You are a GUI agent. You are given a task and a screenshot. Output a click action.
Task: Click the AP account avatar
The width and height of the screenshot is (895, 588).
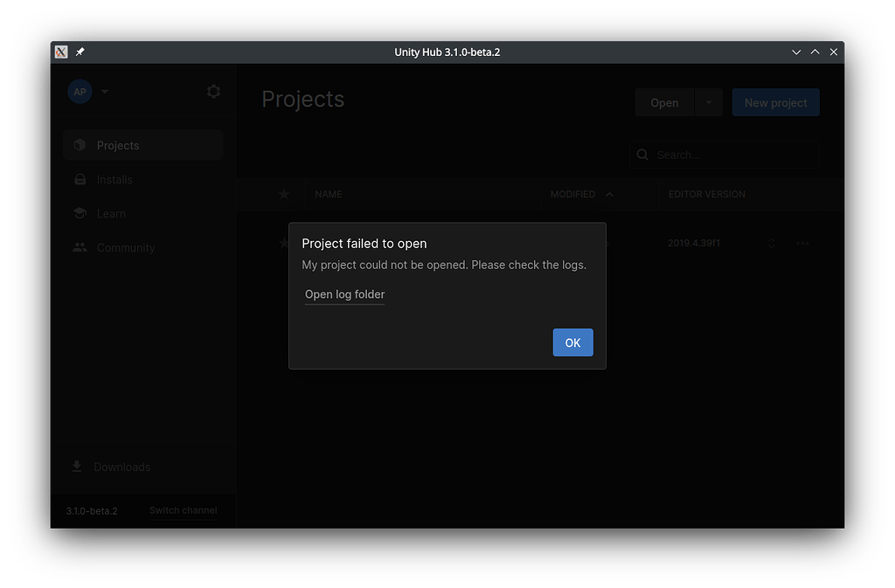[80, 92]
